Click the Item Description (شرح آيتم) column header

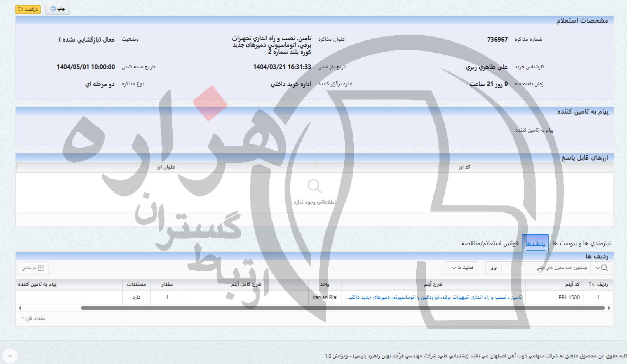(433, 284)
